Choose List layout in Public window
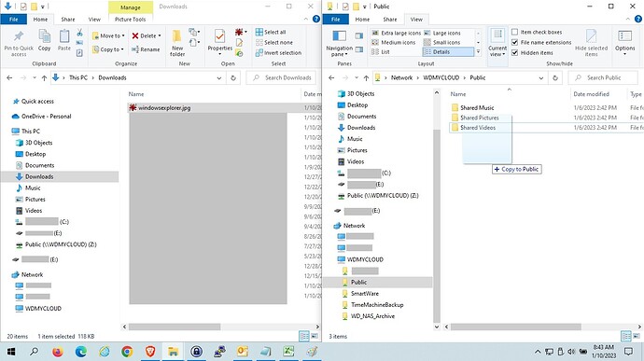644x361 pixels. (x=381, y=51)
